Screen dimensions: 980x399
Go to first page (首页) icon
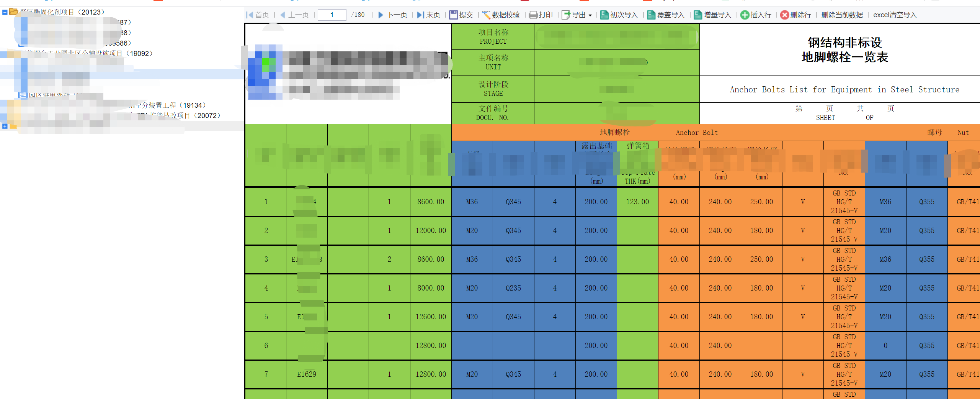click(250, 15)
